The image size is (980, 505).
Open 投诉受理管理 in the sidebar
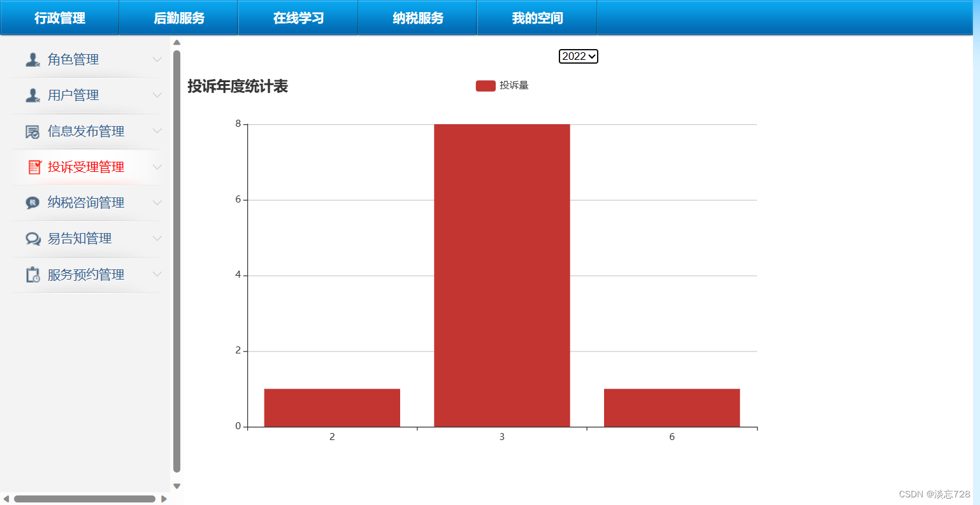(x=87, y=167)
